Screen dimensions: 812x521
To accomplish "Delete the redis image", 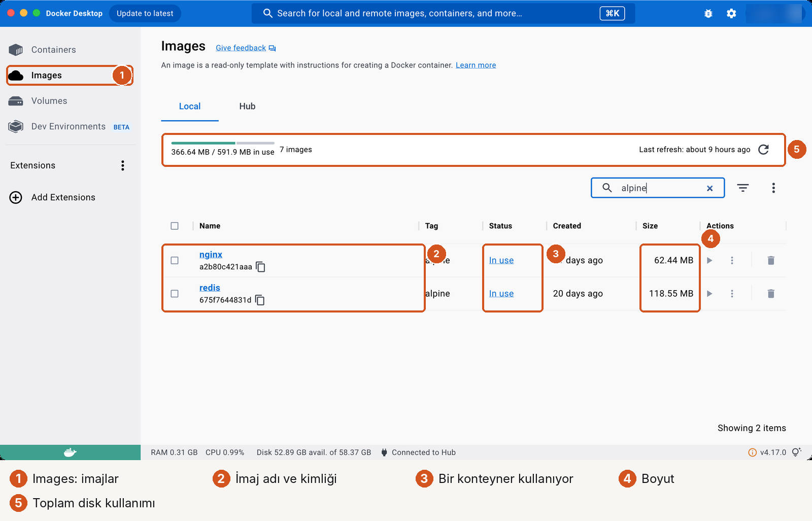I will pos(771,294).
